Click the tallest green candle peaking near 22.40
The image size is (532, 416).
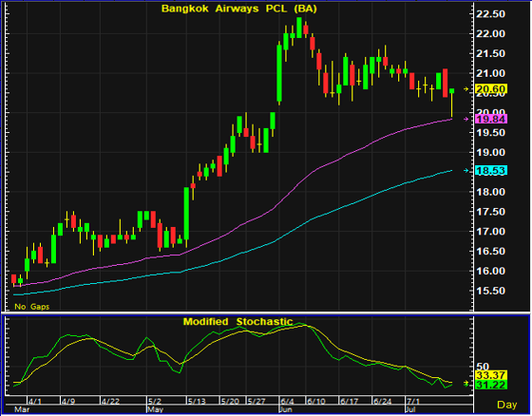299,28
